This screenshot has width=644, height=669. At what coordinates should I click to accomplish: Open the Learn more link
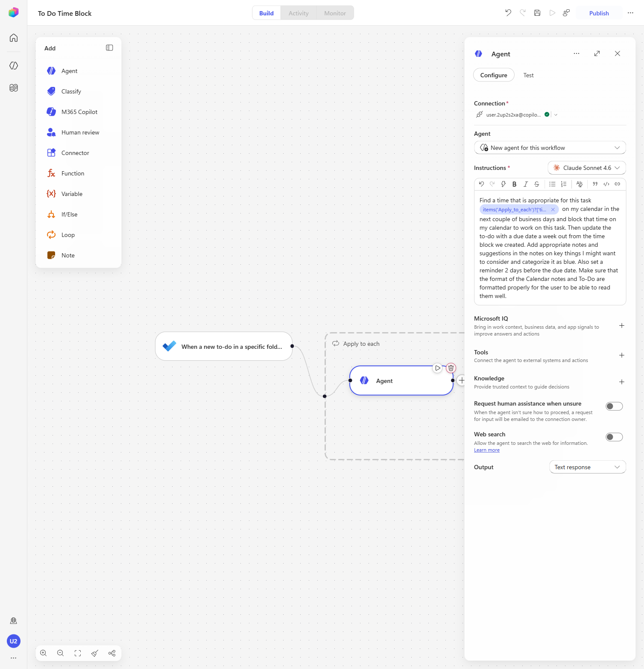[x=486, y=450]
